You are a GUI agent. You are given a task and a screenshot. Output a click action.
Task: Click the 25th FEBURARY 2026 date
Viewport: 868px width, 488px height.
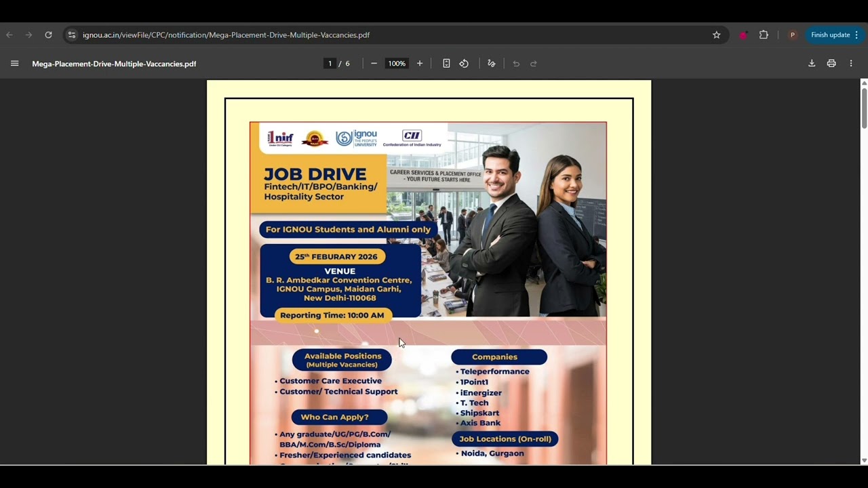[336, 257]
